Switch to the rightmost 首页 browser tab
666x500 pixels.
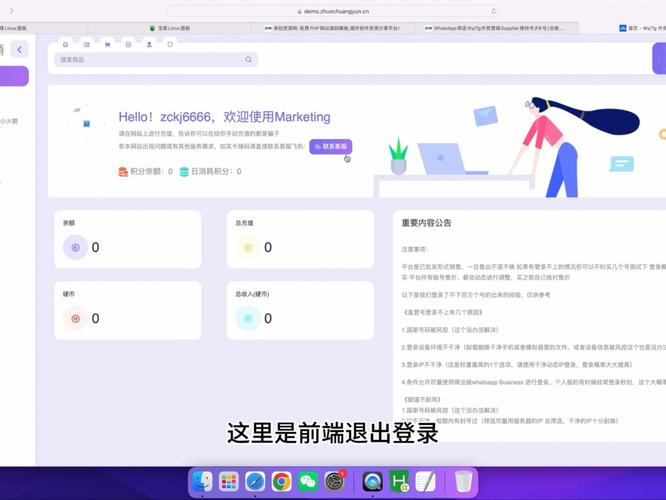click(x=642, y=28)
